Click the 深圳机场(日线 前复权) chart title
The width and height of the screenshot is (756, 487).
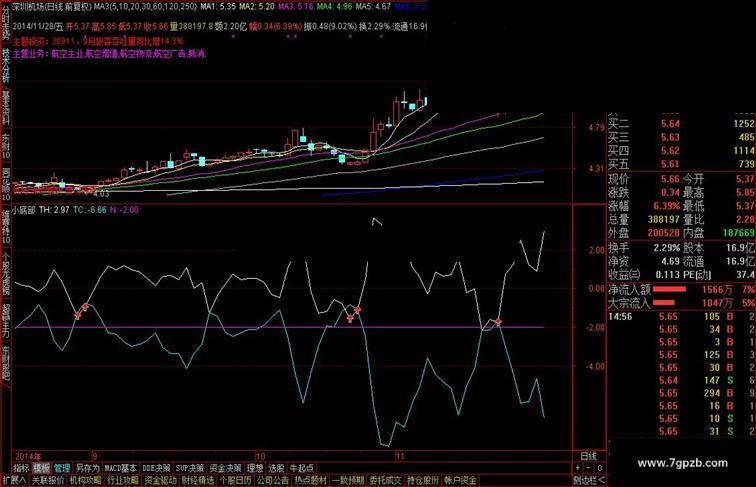tap(52, 7)
